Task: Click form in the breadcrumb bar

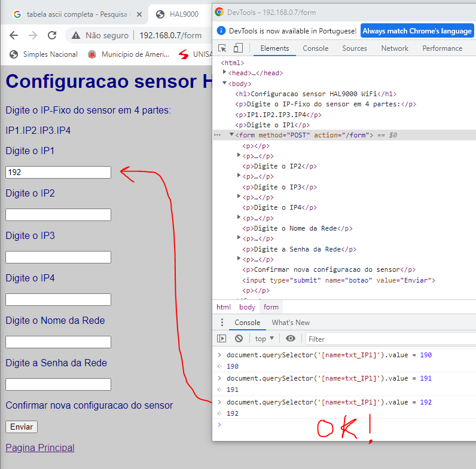Action: coord(271,307)
